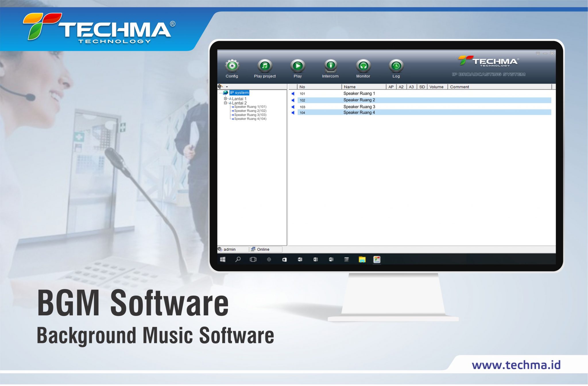Toggle the speaker icon next to row 103

pos(293,106)
